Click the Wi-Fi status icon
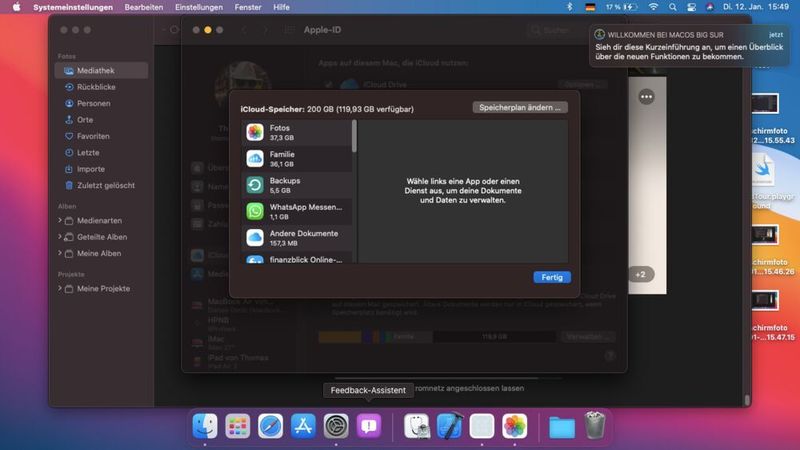Image resolution: width=800 pixels, height=450 pixels. [x=653, y=7]
